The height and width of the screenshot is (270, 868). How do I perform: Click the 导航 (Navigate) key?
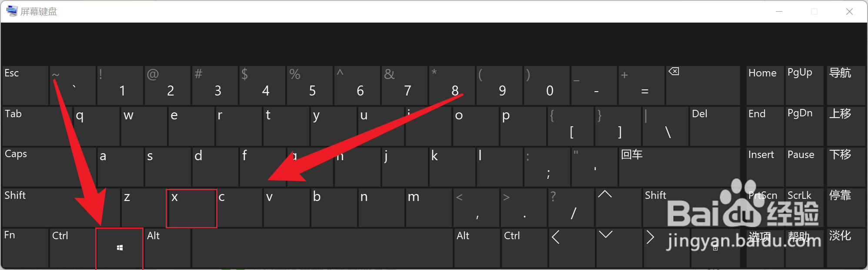pos(846,86)
